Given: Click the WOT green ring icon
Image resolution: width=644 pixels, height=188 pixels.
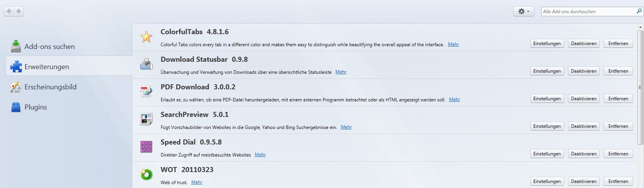Looking at the screenshot, I should point(146,174).
